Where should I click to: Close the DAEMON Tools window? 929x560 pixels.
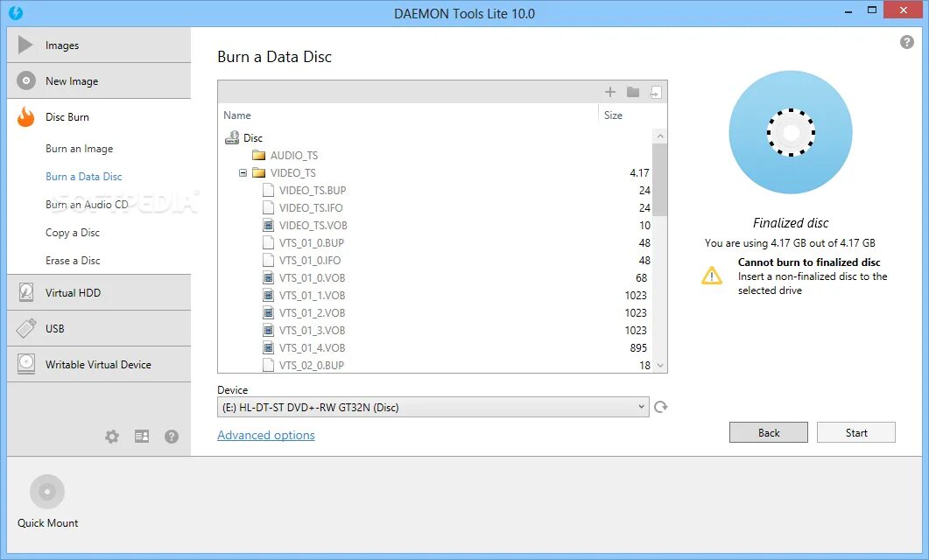(x=903, y=10)
